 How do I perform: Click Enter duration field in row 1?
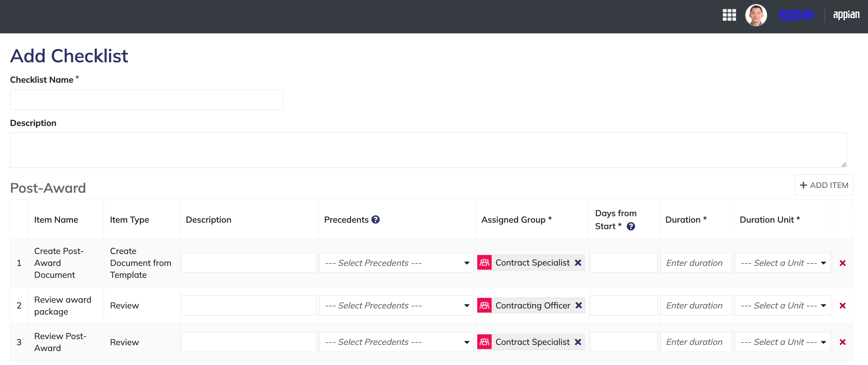[696, 263]
